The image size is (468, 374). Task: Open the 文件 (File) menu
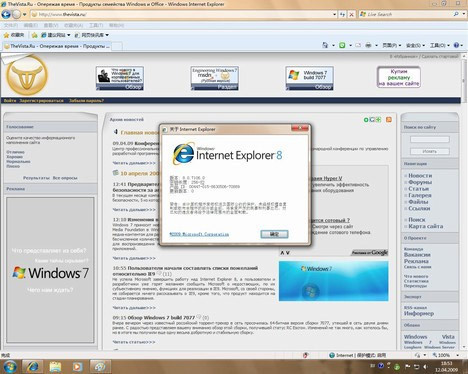11,25
